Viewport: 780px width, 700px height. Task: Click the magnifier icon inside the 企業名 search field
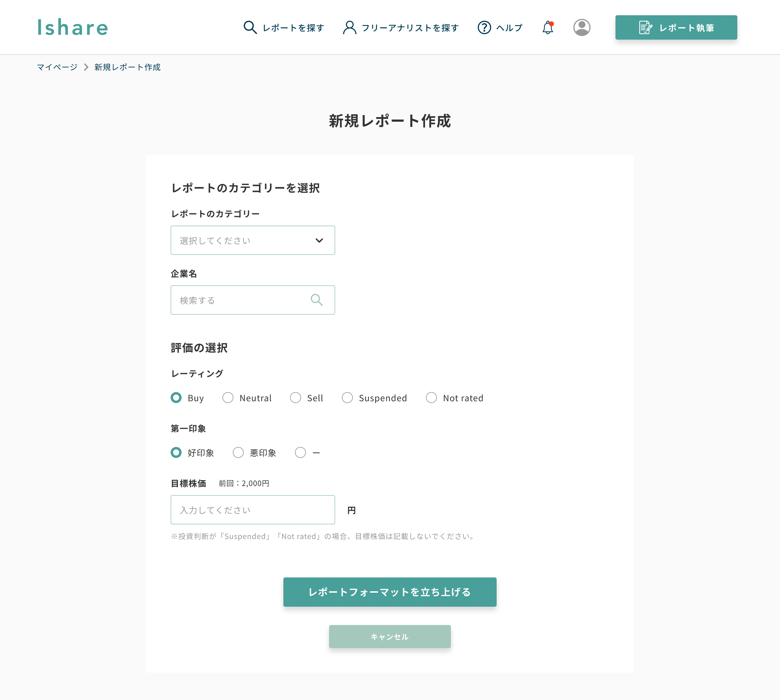(317, 300)
